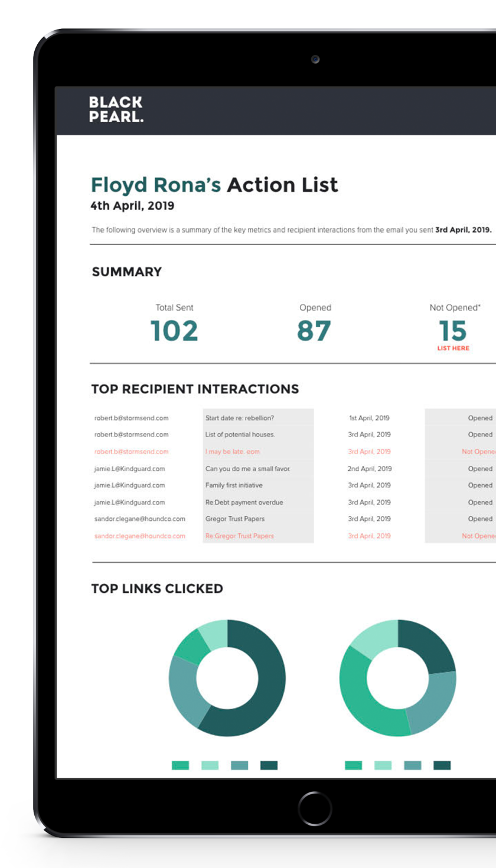Click the red 'Re:Gregor Trust Papers' subject

click(240, 536)
